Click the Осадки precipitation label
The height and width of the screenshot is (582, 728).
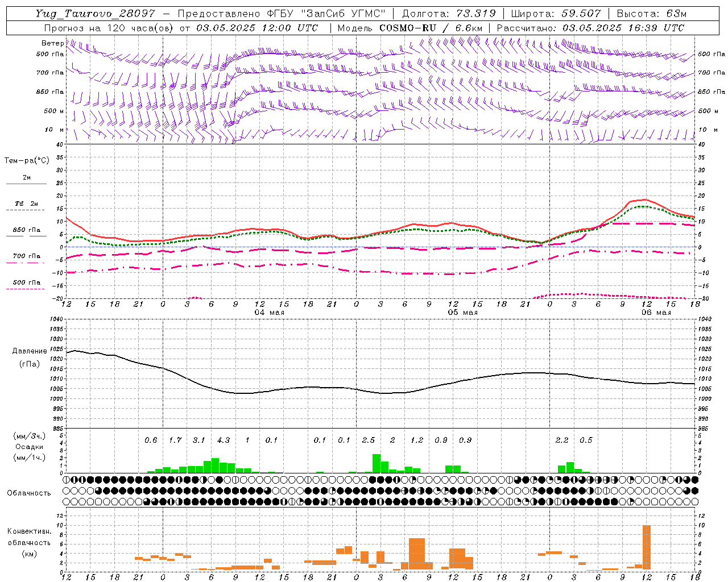pyautogui.click(x=29, y=447)
